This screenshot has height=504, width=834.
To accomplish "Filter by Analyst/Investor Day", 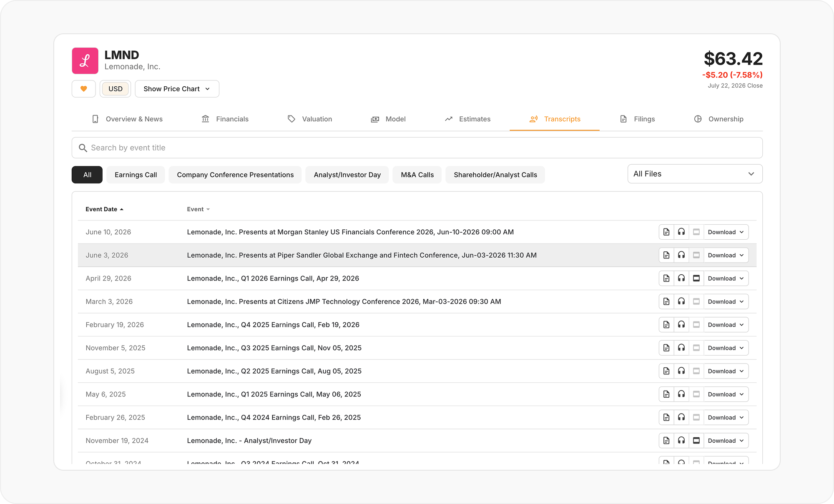I will tap(347, 175).
